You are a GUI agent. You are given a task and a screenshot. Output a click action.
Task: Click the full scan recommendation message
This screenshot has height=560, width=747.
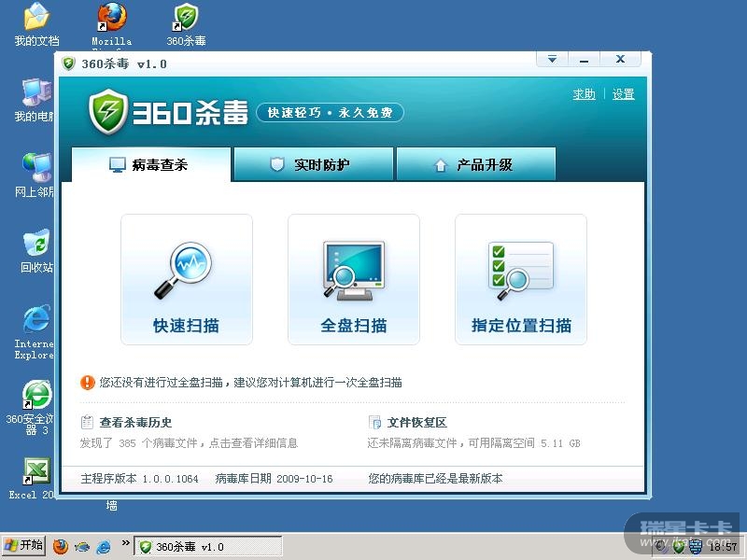pyautogui.click(x=250, y=383)
